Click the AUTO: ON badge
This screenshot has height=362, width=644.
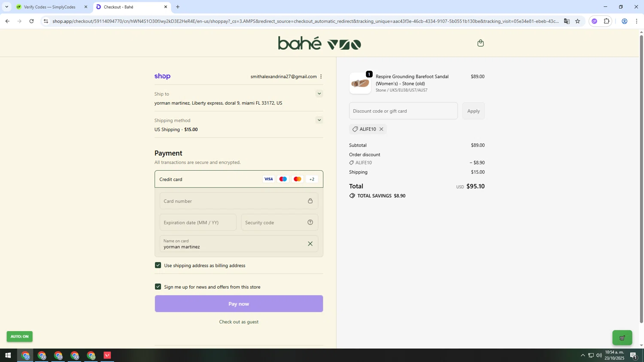click(x=19, y=337)
